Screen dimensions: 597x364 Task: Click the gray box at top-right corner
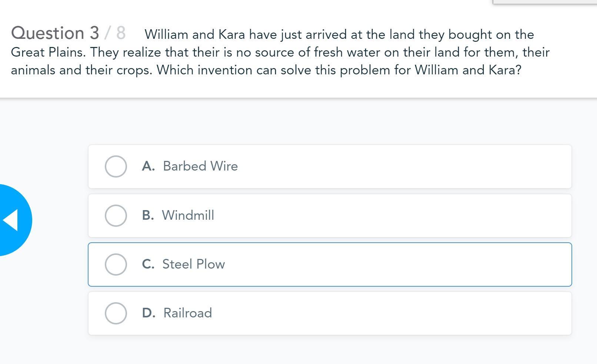click(x=544, y=2)
